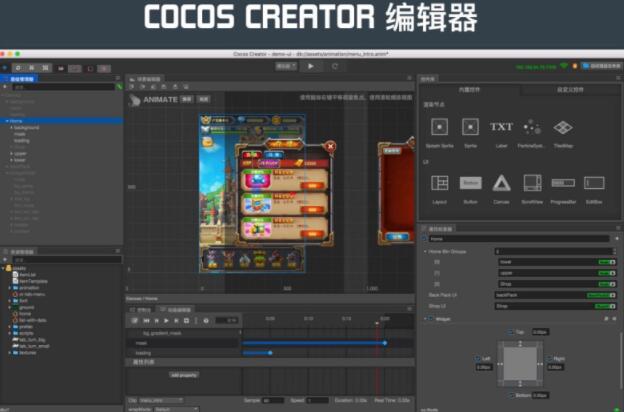Toggle the Widget component enabled checkbox
The width and height of the screenshot is (624, 412).
[x=431, y=319]
